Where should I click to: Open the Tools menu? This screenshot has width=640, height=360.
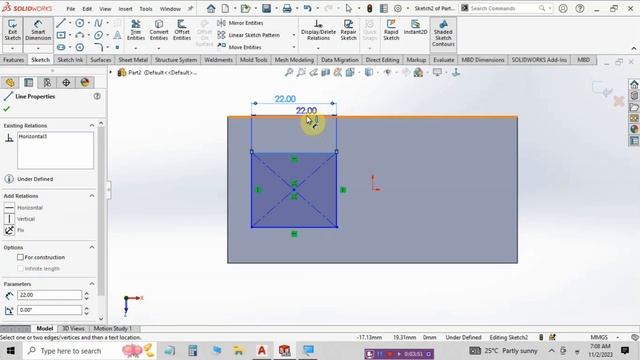146,9
